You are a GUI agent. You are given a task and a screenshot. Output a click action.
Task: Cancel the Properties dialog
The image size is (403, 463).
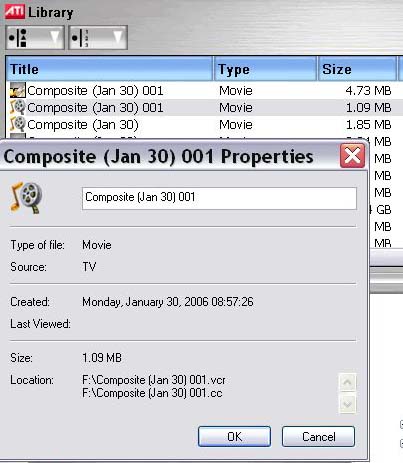pyautogui.click(x=318, y=436)
